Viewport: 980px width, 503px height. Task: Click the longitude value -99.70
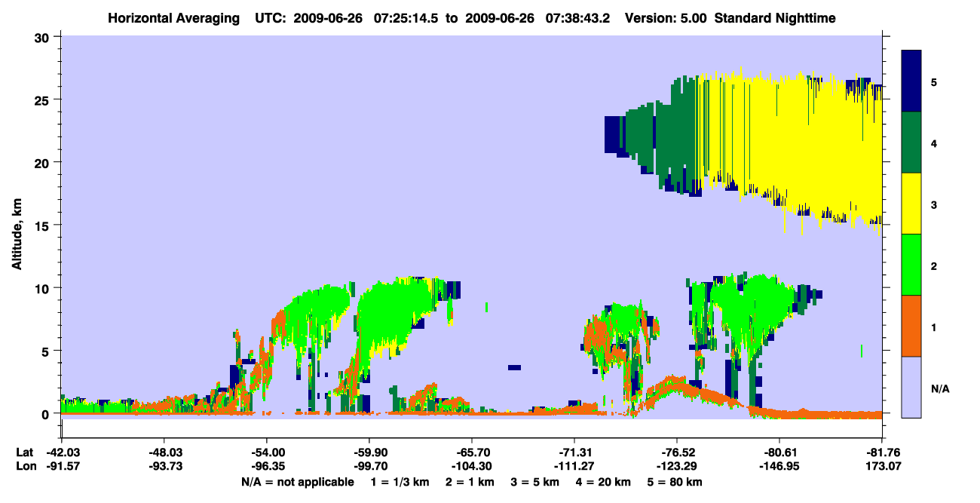pos(369,466)
